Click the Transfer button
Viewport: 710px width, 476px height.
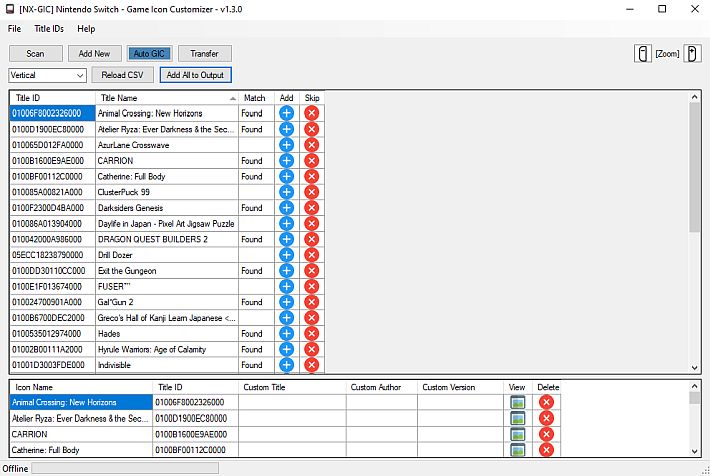[x=205, y=53]
